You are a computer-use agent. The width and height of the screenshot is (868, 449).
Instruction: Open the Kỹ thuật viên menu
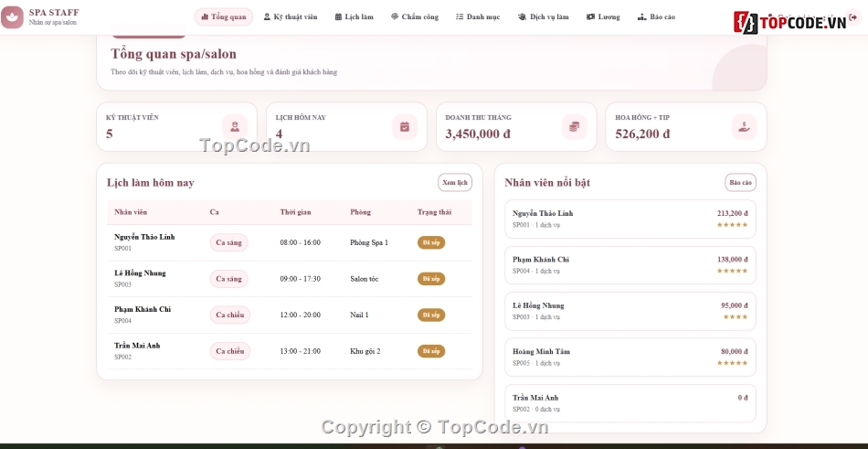pyautogui.click(x=290, y=17)
